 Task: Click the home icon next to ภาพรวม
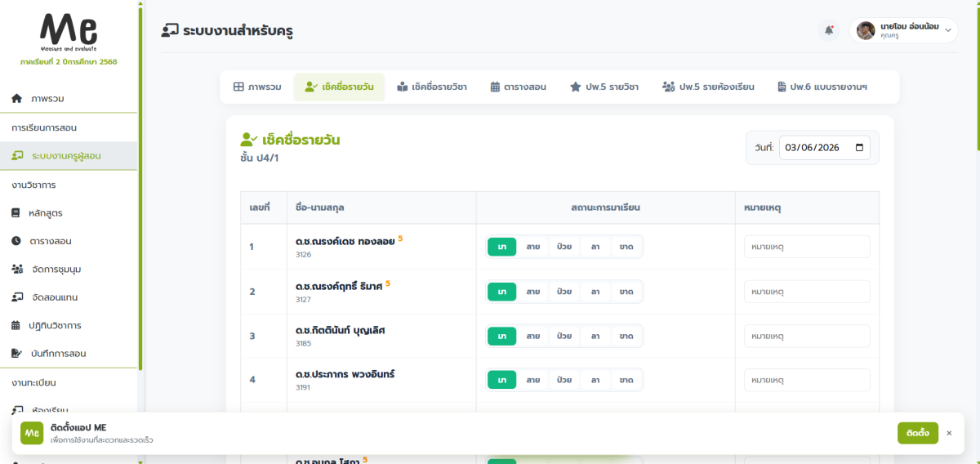click(16, 99)
